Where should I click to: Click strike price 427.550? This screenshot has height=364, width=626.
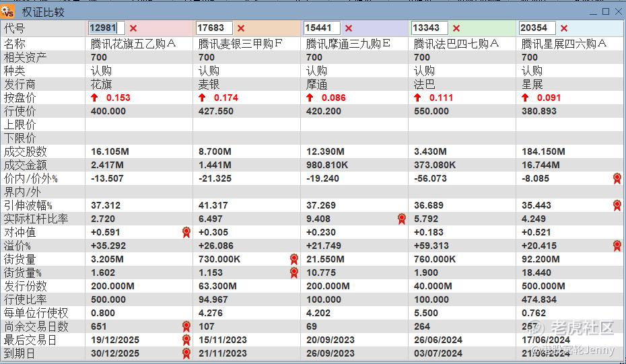[x=216, y=112]
